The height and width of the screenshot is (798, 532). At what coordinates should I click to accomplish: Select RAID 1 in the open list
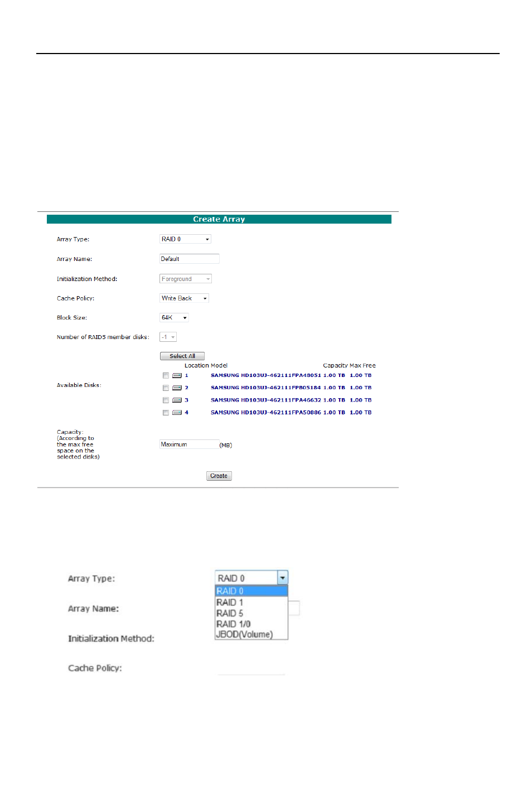coord(251,602)
